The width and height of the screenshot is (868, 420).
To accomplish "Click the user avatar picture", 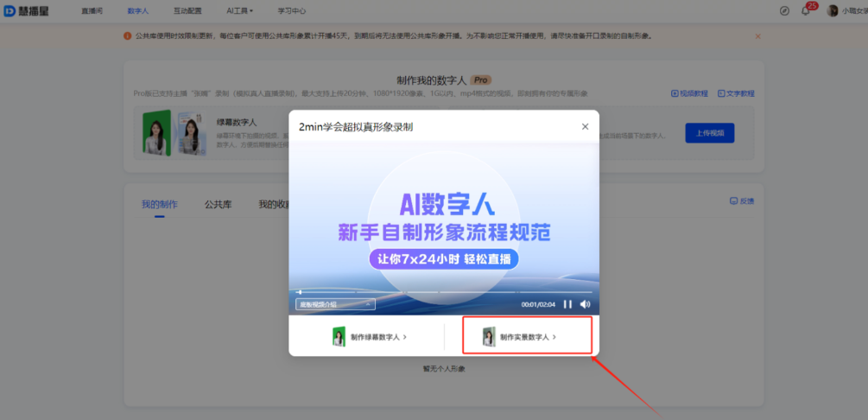I will (832, 11).
